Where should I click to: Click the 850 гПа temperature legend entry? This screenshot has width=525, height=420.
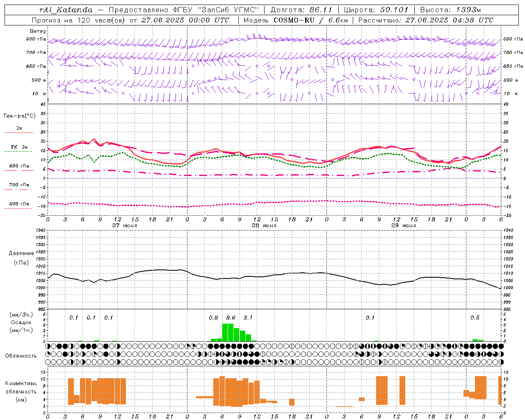coord(19,166)
